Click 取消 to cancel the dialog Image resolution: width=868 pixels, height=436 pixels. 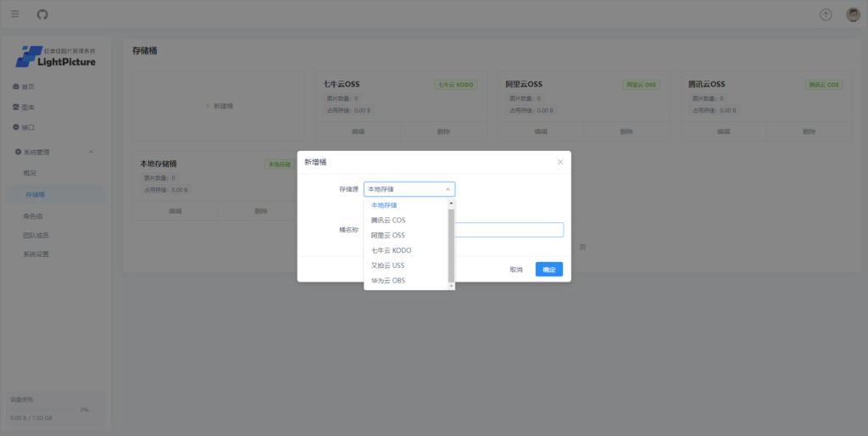(515, 270)
